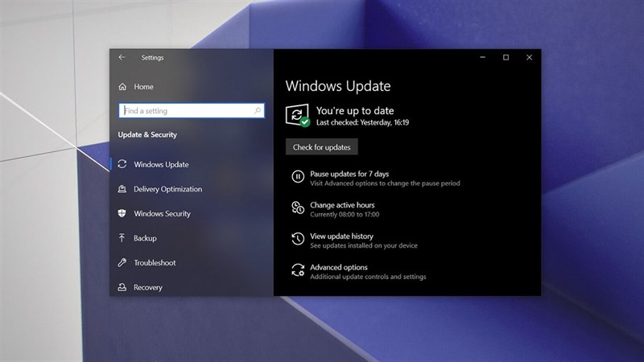The height and width of the screenshot is (362, 644).
Task: Click the Recovery sidebar icon
Action: click(122, 287)
